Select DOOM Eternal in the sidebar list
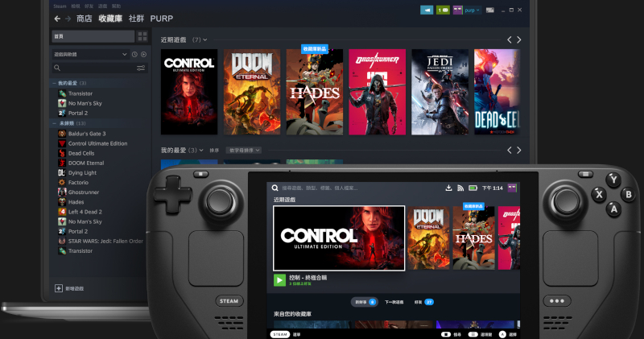The height and width of the screenshot is (339, 644). click(86, 163)
